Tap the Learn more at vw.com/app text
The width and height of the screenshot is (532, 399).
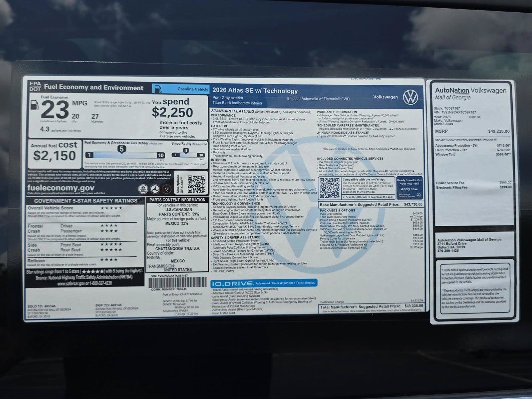358,192
